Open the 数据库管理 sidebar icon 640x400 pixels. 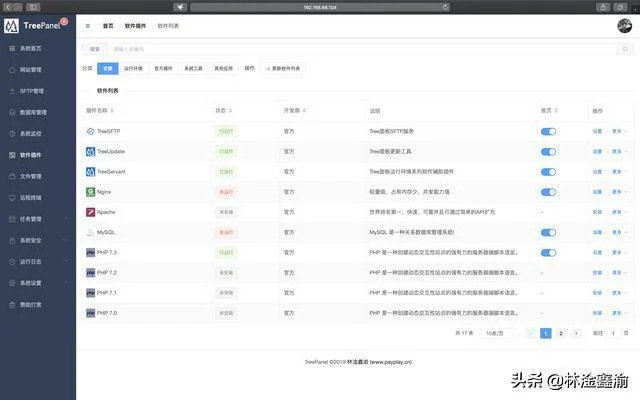[12, 112]
